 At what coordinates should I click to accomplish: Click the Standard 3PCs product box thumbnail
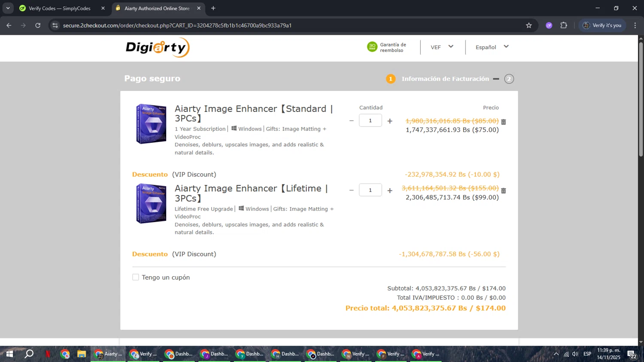point(151,124)
